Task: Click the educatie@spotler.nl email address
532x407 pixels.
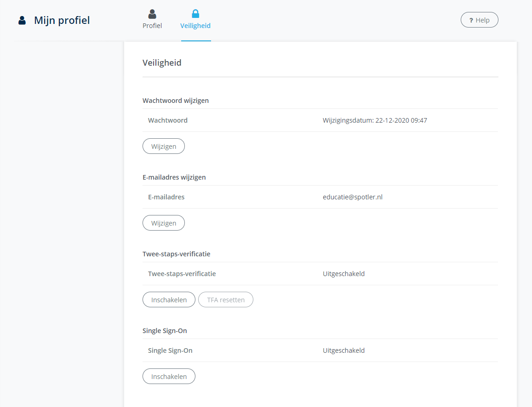Action: pos(353,197)
